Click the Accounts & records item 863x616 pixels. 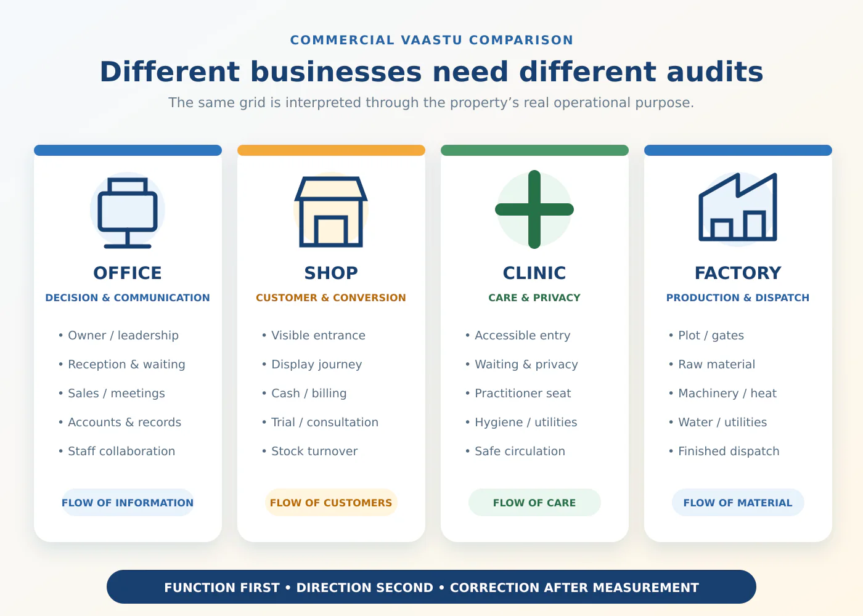point(120,423)
